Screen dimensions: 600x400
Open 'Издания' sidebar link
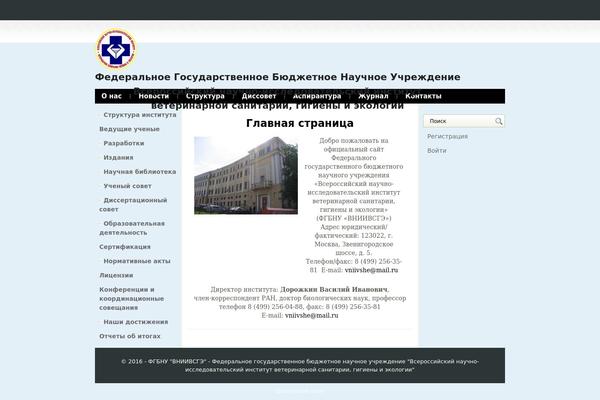click(x=118, y=157)
